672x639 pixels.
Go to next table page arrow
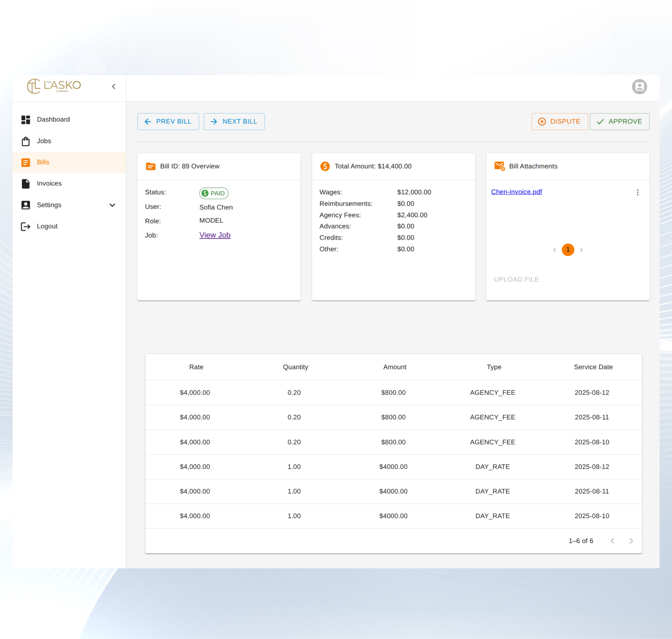pos(631,541)
